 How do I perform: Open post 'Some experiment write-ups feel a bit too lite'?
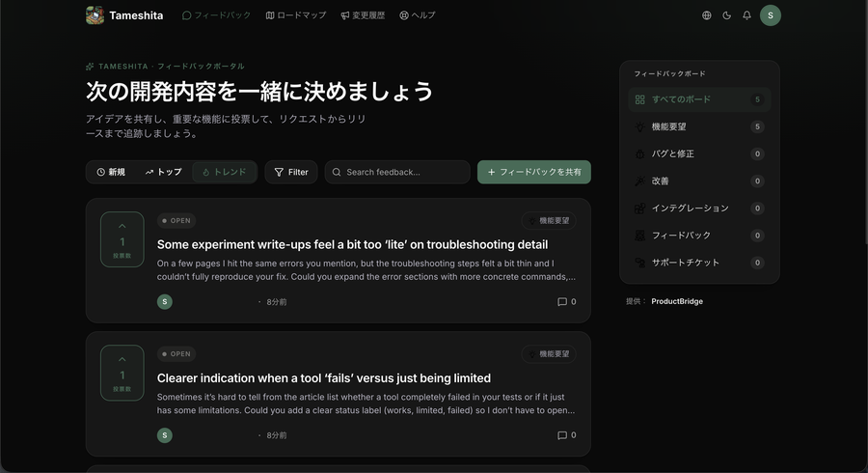[x=352, y=245]
